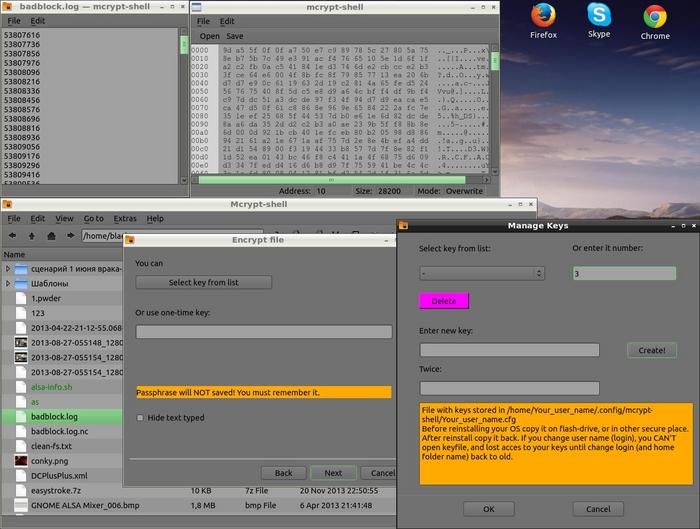This screenshot has height=529, width=700.
Task: Click the magenta Delete button
Action: pyautogui.click(x=443, y=301)
